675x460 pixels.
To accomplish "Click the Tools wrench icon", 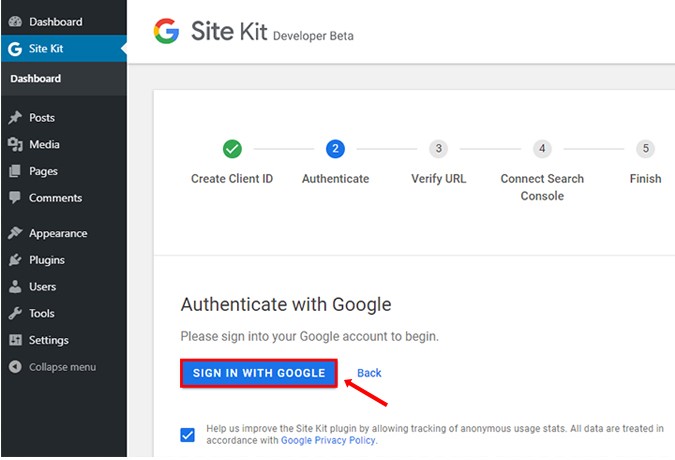I will [x=15, y=313].
